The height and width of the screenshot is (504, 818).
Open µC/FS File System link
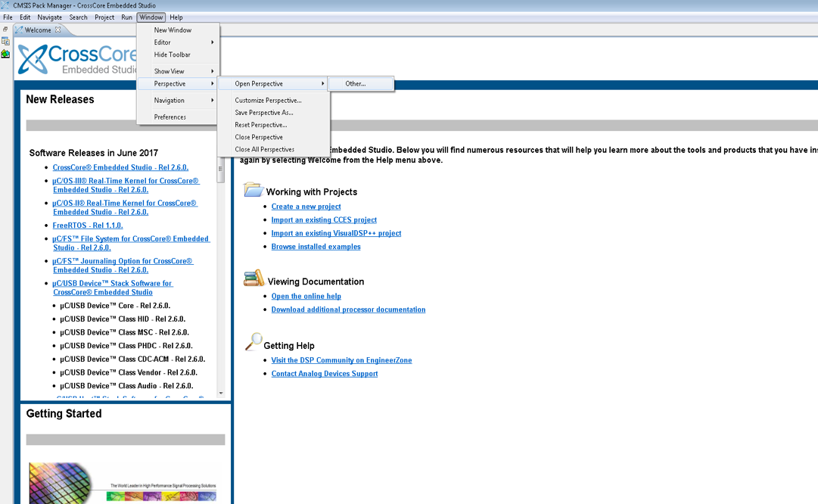[x=131, y=243]
